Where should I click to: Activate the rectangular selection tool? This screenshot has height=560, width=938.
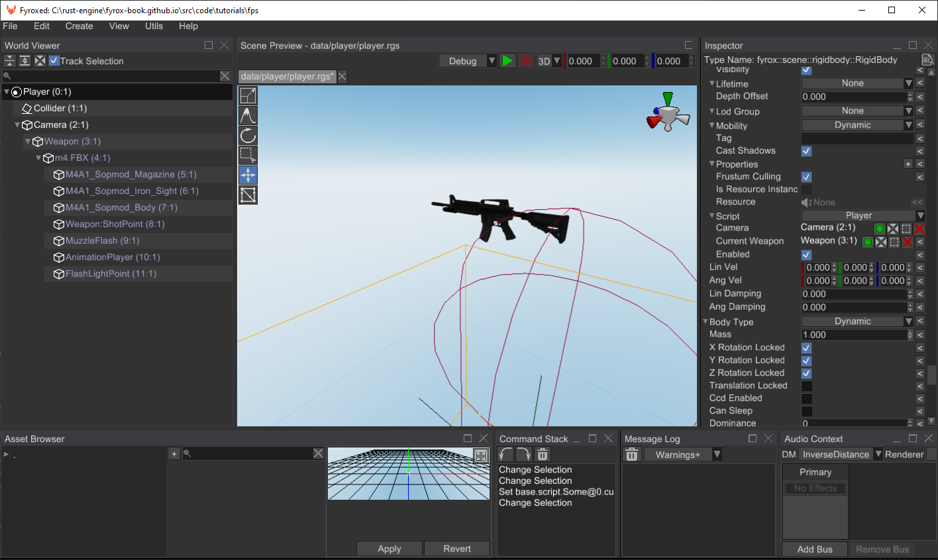[x=248, y=156]
